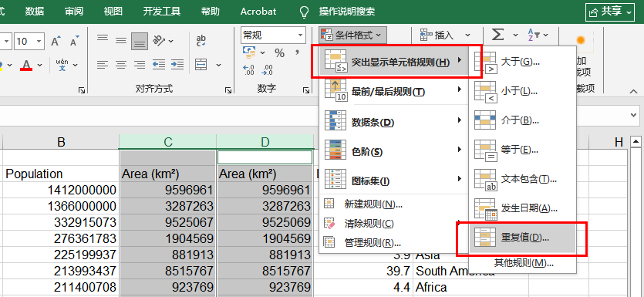Image resolution: width=644 pixels, height=297 pixels.
Task: Open 图标集 icon sets submenu
Action: (394, 181)
